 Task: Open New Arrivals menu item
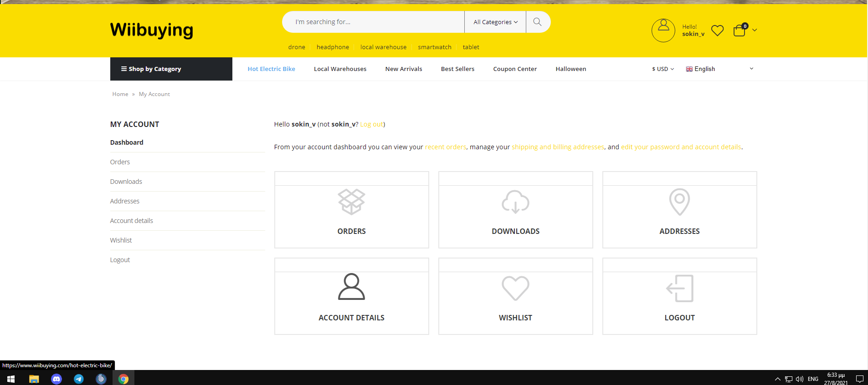[404, 69]
